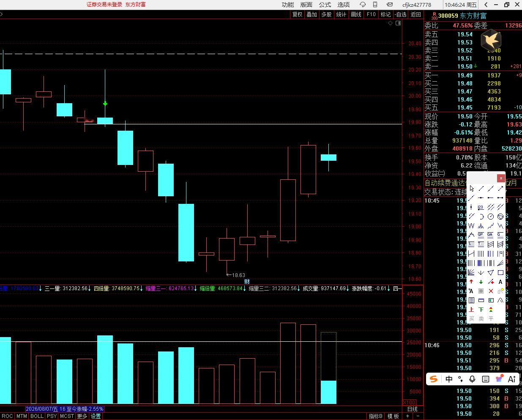522x420 pixels.
Task: Toggle the small panel icon above chart
Action: [398, 23]
